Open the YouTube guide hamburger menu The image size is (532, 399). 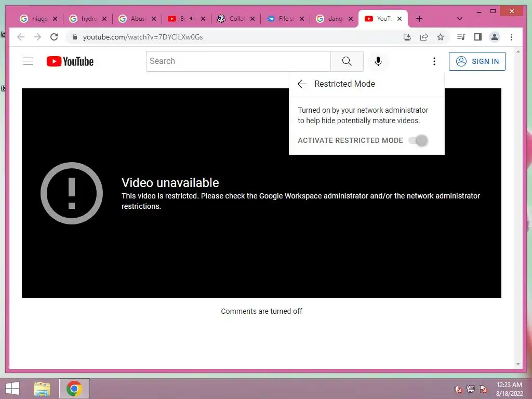(x=28, y=61)
